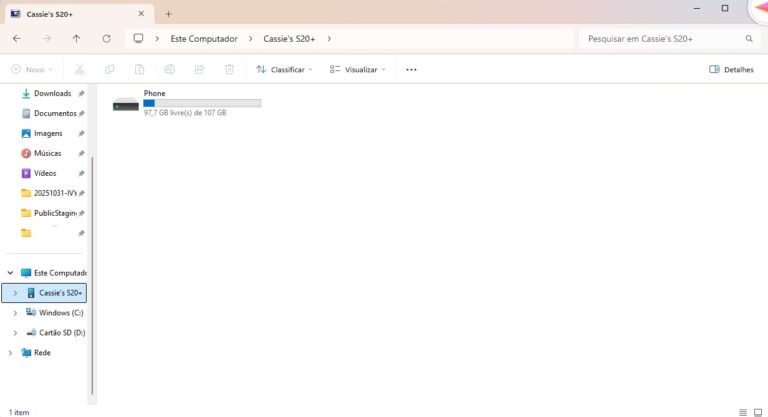Unpin Músicas using its pin icon
This screenshot has width=768, height=417.
[x=81, y=153]
